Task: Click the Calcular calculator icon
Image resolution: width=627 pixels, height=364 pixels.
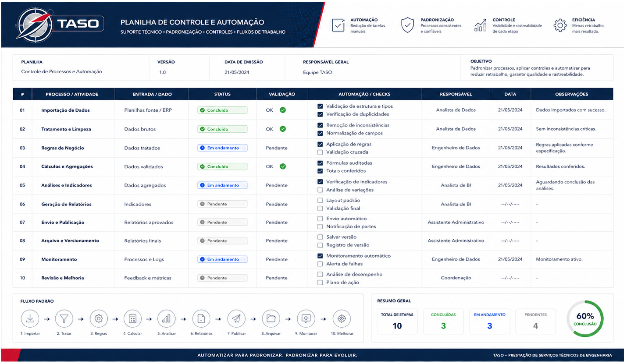Action: (x=132, y=319)
